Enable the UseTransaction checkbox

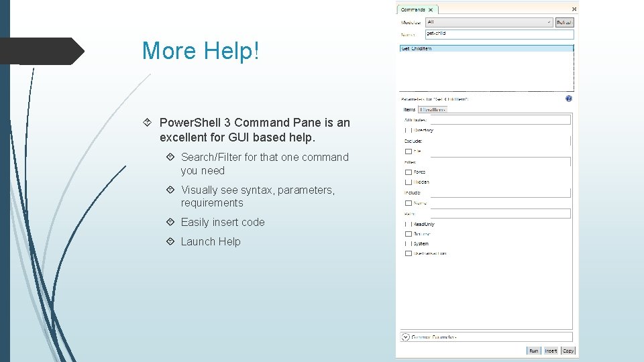click(x=409, y=253)
